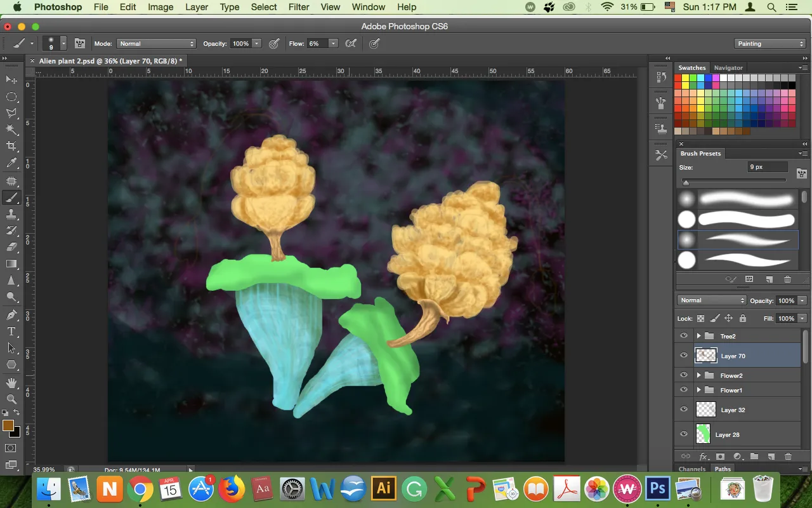The height and width of the screenshot is (508, 812).
Task: Open the Painting workspace dropdown
Action: (x=770, y=44)
